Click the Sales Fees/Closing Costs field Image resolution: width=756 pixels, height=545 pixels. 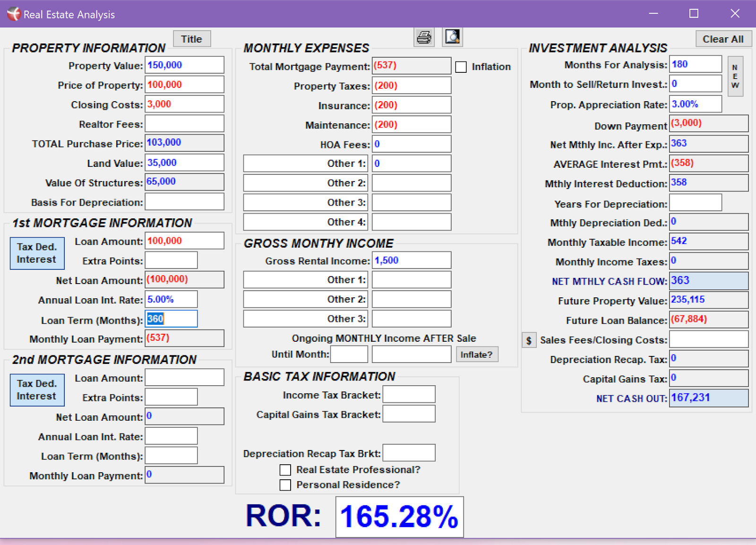pos(709,339)
